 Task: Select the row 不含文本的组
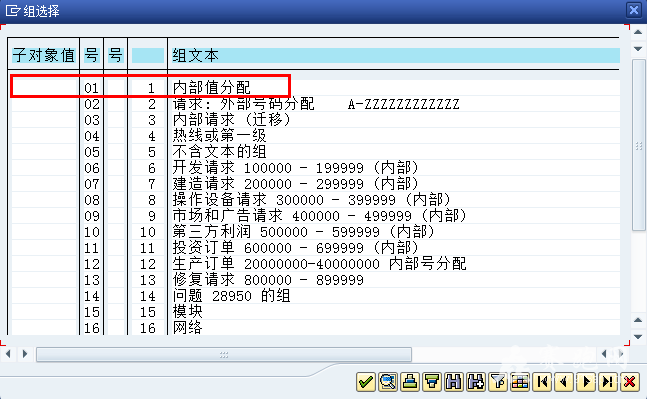click(x=316, y=152)
